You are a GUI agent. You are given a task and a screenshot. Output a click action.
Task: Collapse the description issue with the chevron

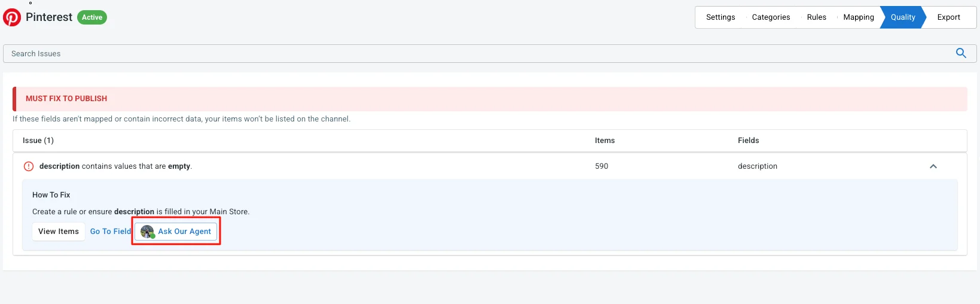point(933,166)
